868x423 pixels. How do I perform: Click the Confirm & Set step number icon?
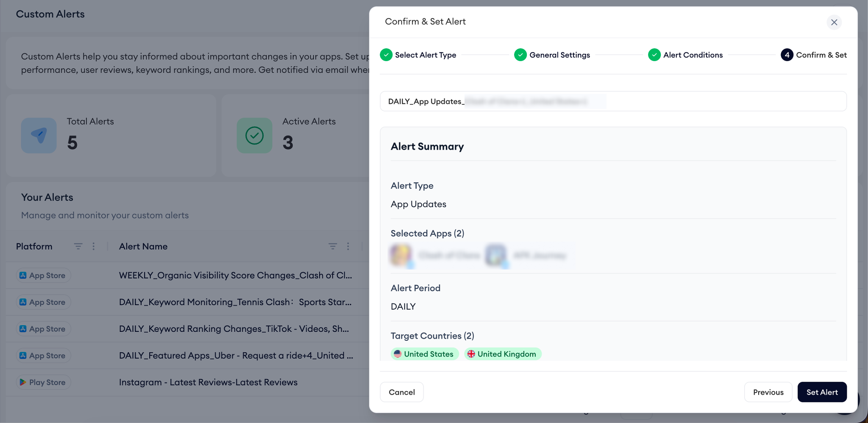click(787, 55)
